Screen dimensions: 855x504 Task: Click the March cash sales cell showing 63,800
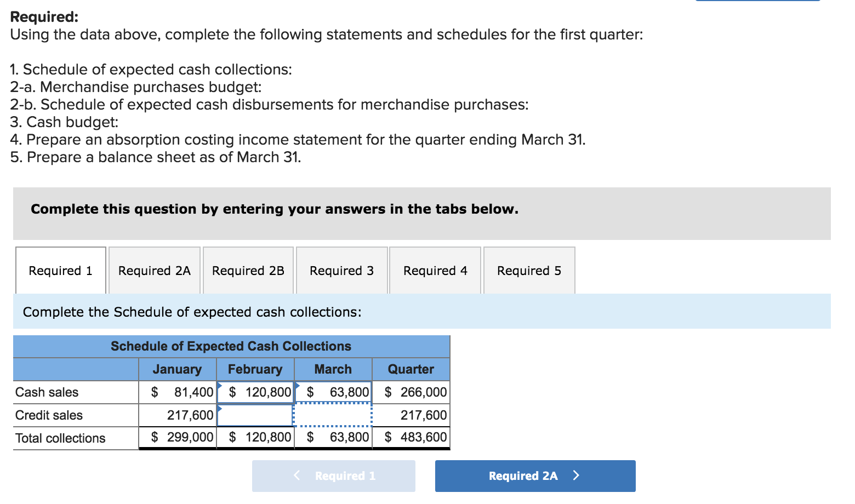click(333, 392)
